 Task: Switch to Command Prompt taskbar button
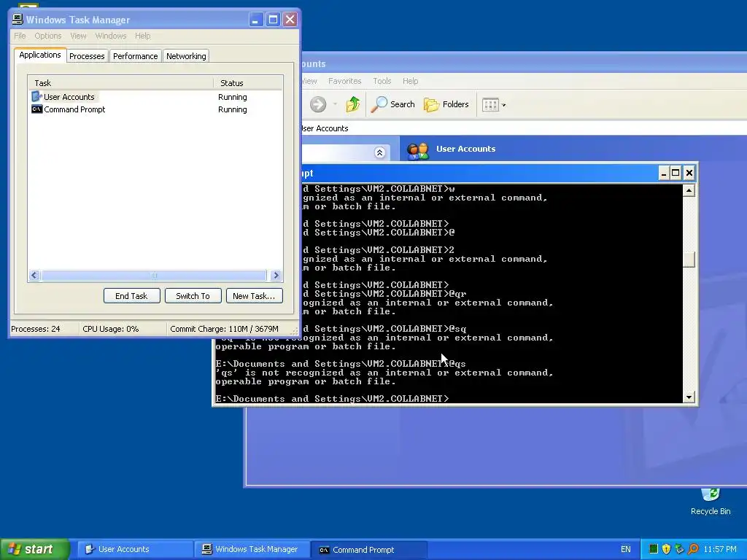point(368,549)
